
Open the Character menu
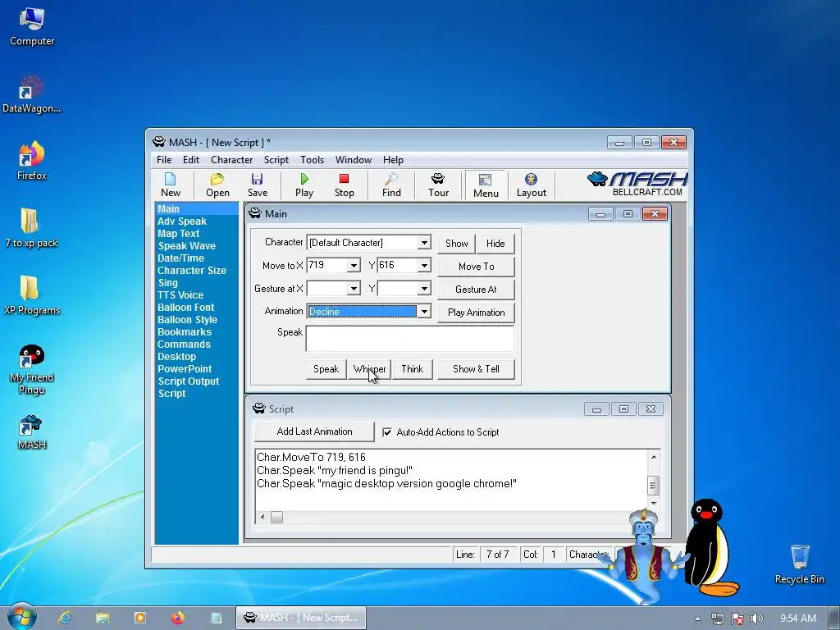click(231, 160)
